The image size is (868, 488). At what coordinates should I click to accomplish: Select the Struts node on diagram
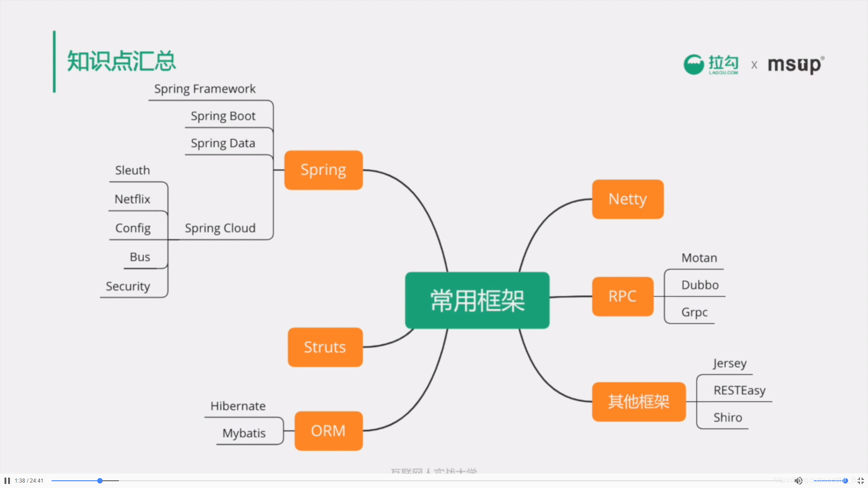[x=325, y=346]
